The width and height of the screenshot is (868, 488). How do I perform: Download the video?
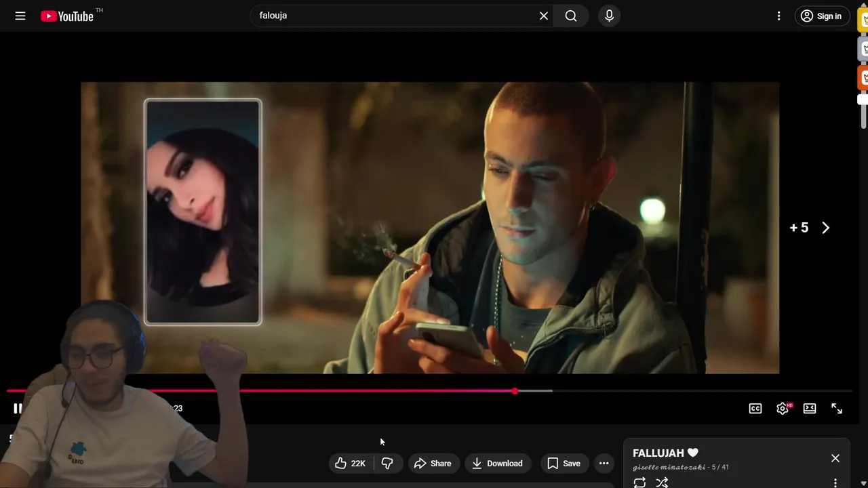tap(497, 463)
